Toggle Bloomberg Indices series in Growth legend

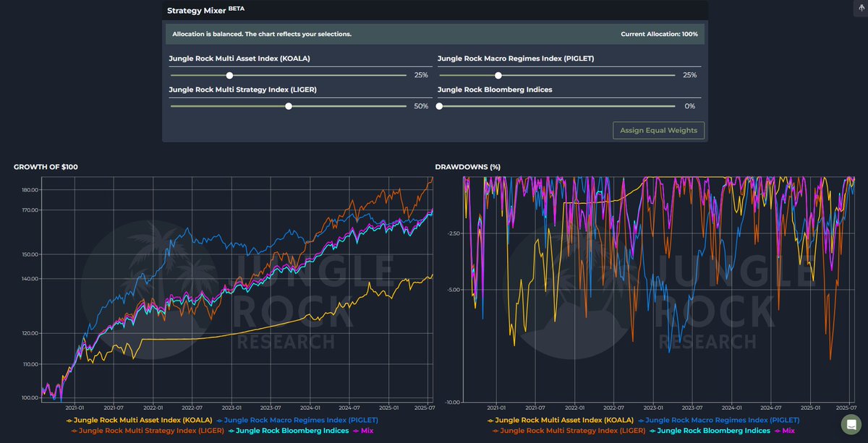point(288,431)
